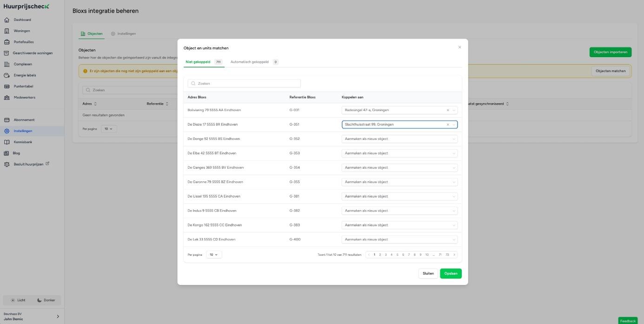Click the Besluit huurprijzen scales icon
This screenshot has height=324, width=644.
coord(7,165)
